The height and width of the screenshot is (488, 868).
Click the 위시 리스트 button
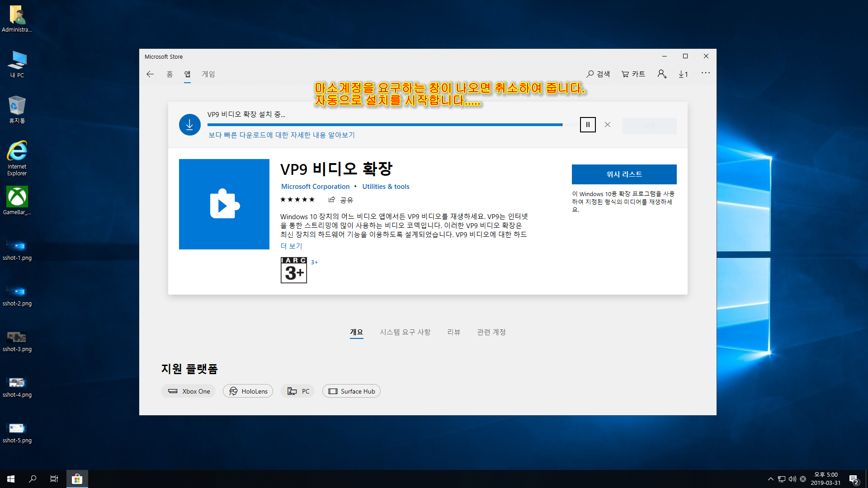click(624, 174)
